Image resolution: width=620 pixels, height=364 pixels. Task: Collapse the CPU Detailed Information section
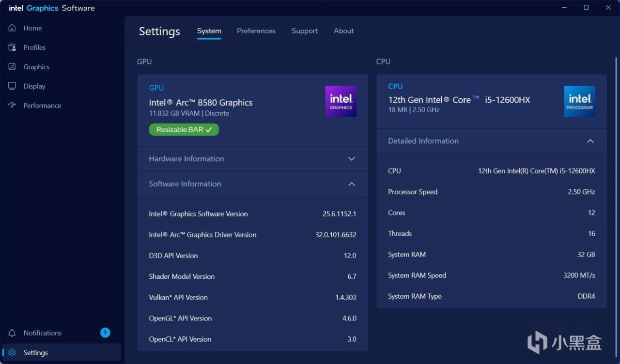590,141
